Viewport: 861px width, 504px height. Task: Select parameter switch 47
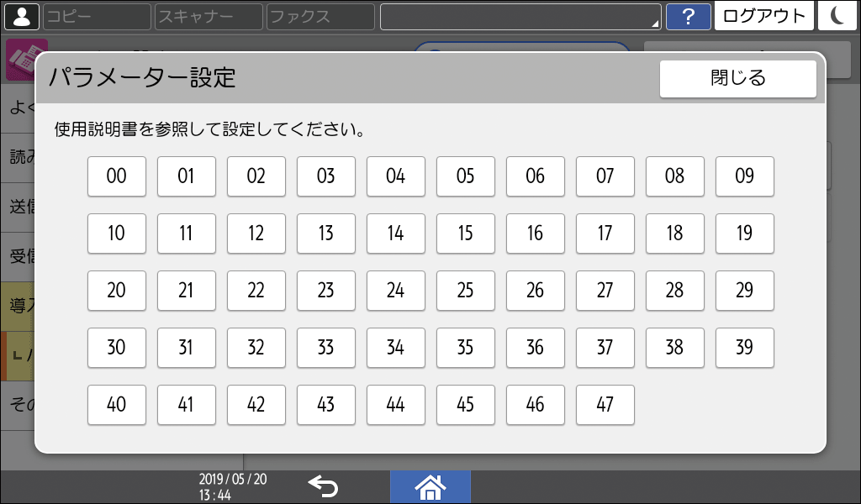(x=605, y=405)
